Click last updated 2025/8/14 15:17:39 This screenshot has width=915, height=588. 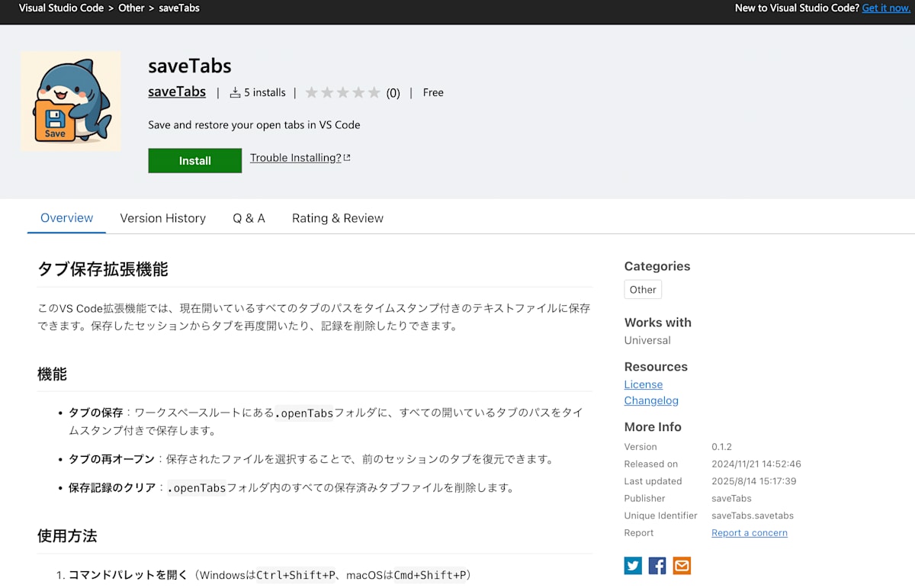pyautogui.click(x=754, y=481)
